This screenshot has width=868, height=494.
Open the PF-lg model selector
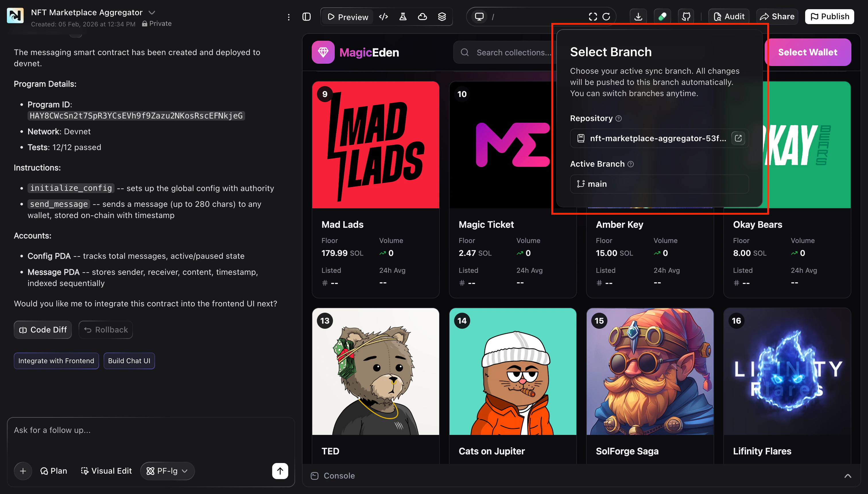(x=167, y=471)
